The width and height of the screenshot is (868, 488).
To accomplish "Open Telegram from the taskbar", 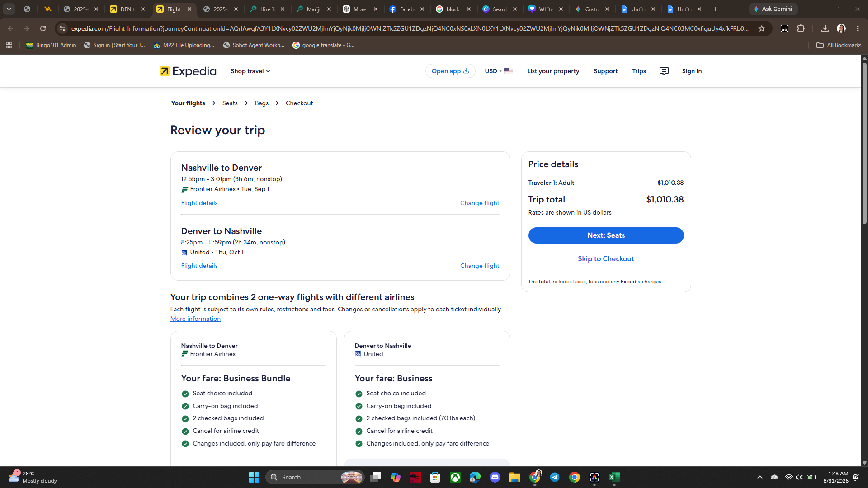I will click(555, 477).
